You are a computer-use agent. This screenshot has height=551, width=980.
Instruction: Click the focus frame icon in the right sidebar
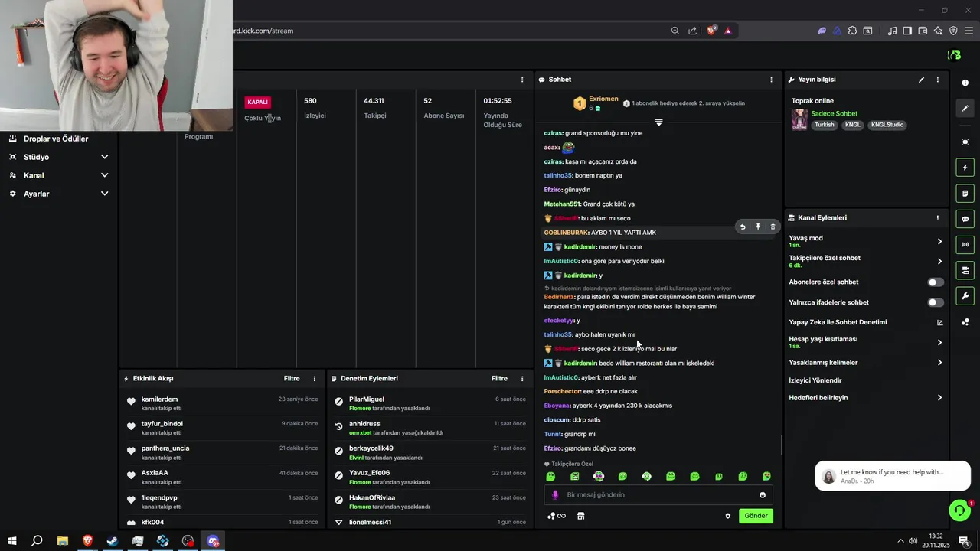[965, 142]
